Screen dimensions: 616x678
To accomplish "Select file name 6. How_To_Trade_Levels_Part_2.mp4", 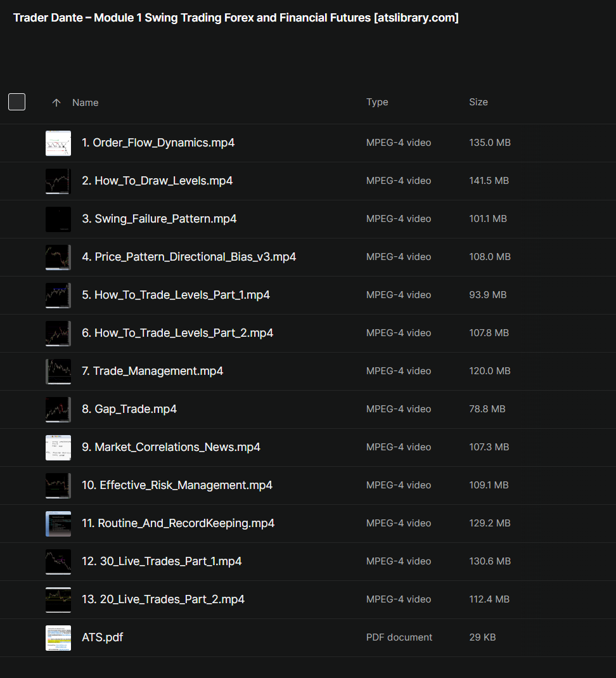I will coord(177,333).
